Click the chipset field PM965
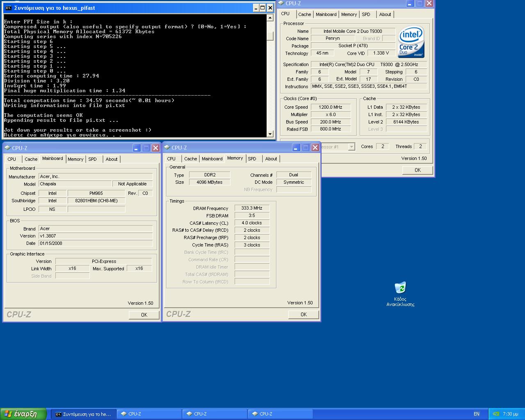The width and height of the screenshot is (525, 420). [x=96, y=193]
